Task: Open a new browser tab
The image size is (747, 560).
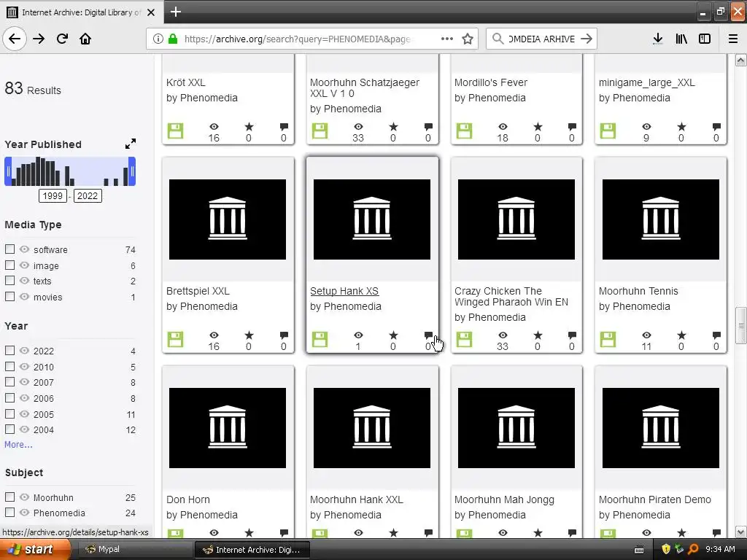Action: [176, 12]
